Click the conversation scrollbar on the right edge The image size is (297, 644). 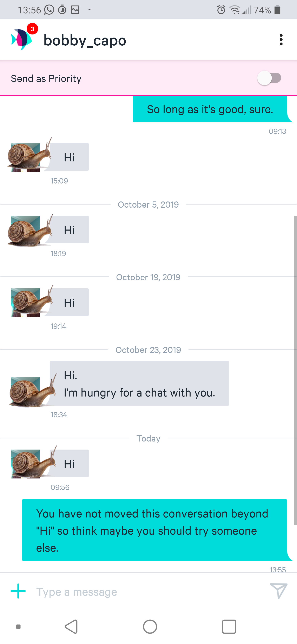point(295,370)
